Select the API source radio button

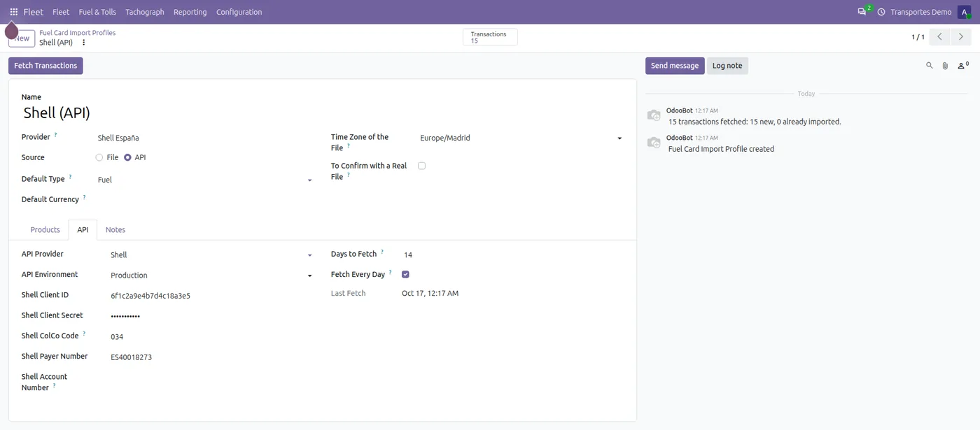click(x=127, y=157)
